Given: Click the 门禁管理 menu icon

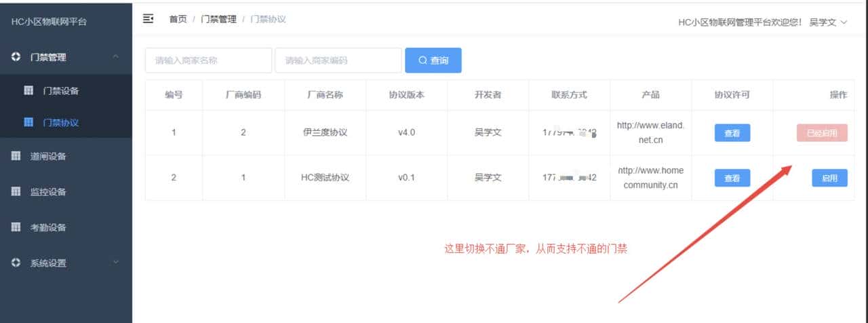Looking at the screenshot, I should coord(16,57).
